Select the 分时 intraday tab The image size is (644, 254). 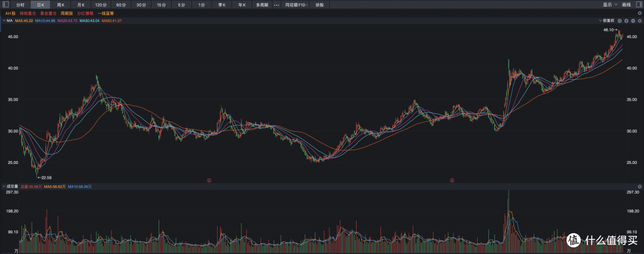coord(20,5)
